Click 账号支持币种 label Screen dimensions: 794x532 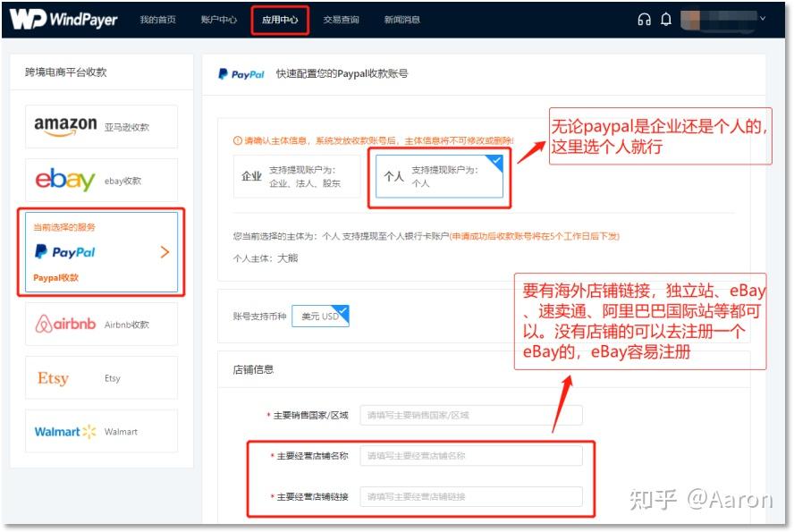259,317
